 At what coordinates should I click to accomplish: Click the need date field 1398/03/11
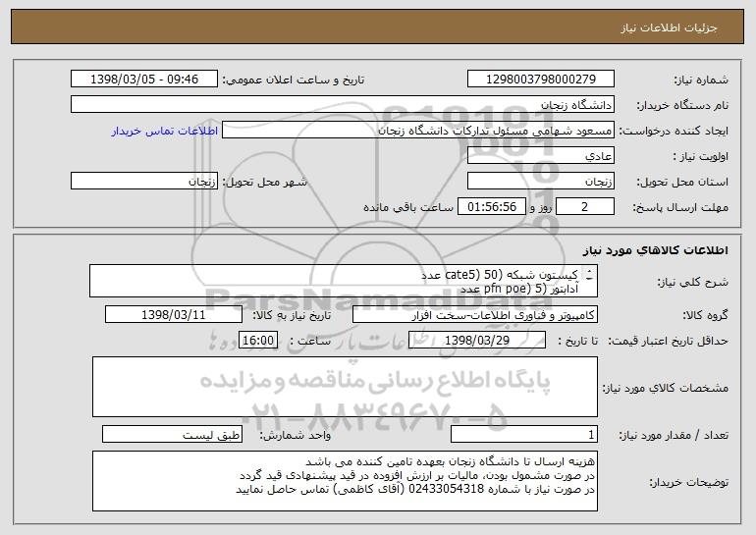[x=174, y=315]
